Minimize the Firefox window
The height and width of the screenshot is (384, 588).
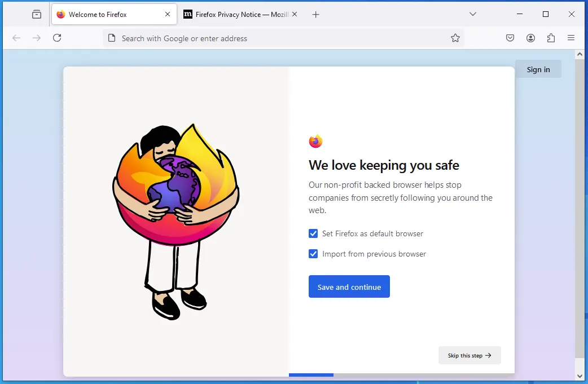[x=520, y=14]
